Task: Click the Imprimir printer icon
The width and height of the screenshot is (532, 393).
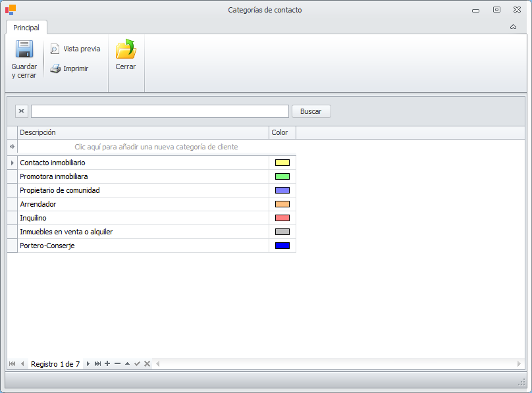Action: coord(55,68)
